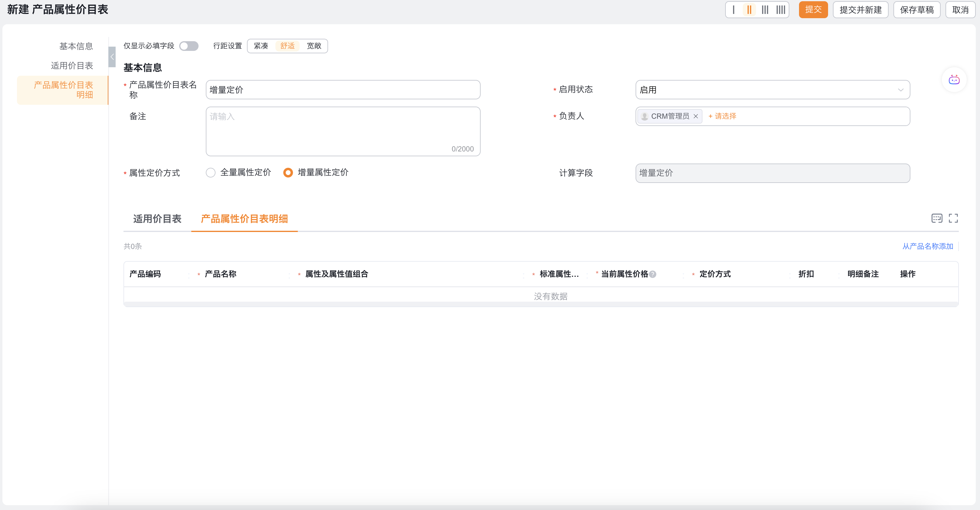980x510 pixels.
Task: Go to 基本信息 in left navigation
Action: coord(76,46)
